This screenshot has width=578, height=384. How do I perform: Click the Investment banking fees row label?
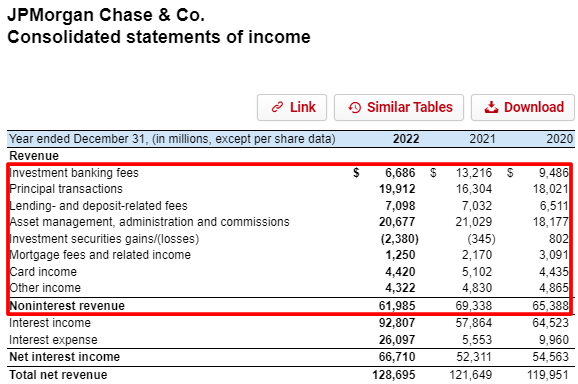[74, 172]
